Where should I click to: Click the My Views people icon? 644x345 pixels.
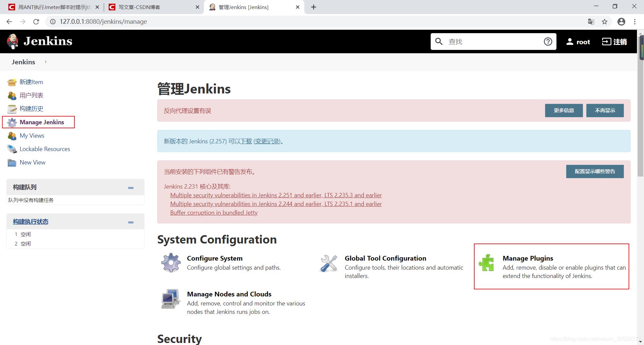coord(12,136)
